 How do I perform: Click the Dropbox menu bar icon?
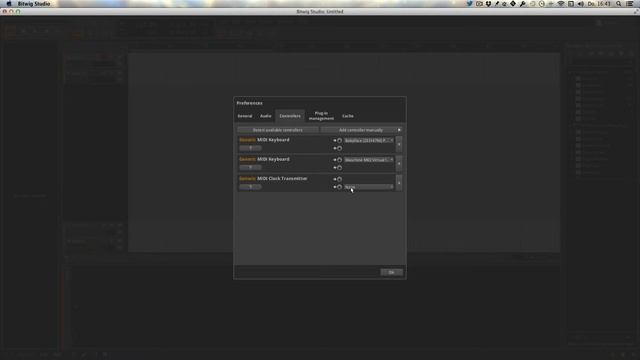[x=488, y=4]
